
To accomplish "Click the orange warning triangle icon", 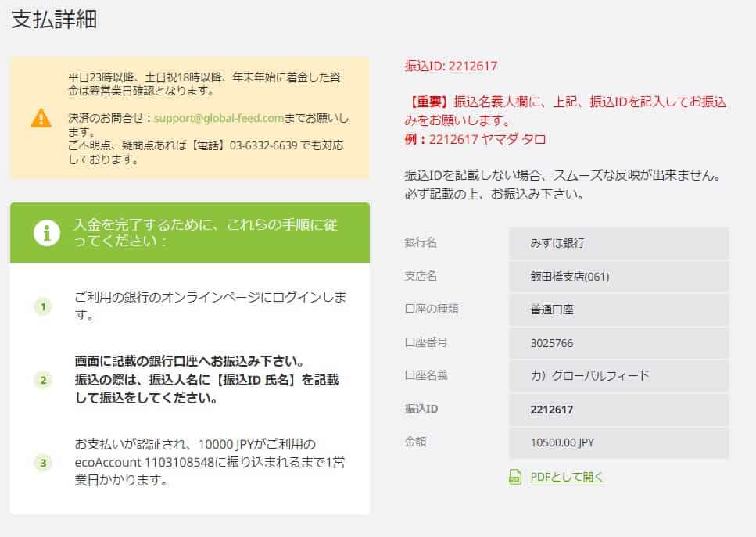I will coord(41,118).
